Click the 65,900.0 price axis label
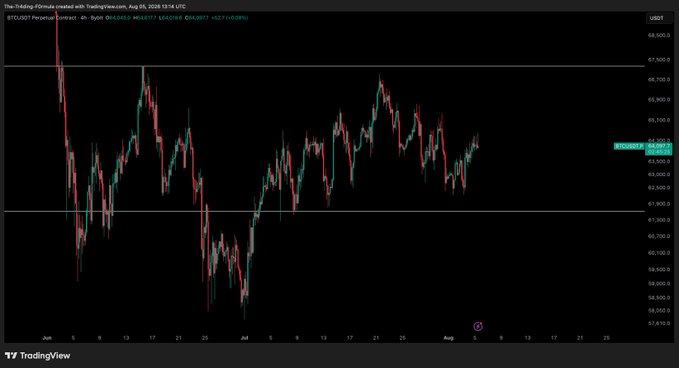 (x=659, y=100)
